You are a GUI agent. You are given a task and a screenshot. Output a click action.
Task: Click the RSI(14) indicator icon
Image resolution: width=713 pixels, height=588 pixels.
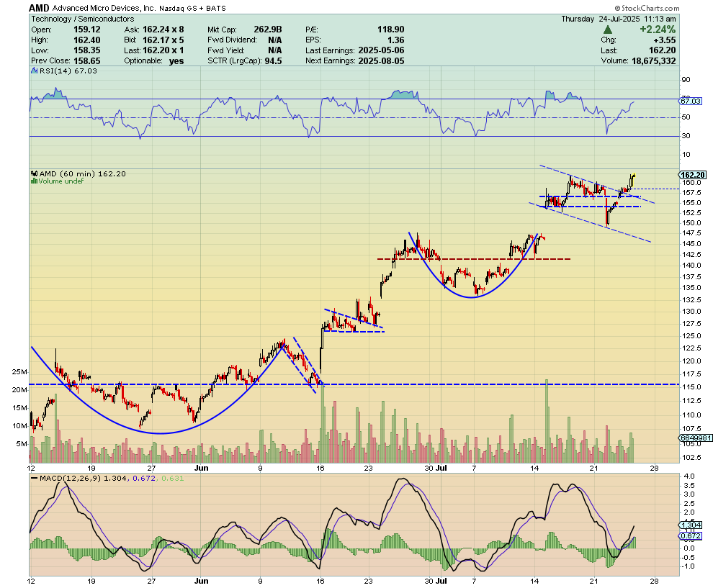34,71
